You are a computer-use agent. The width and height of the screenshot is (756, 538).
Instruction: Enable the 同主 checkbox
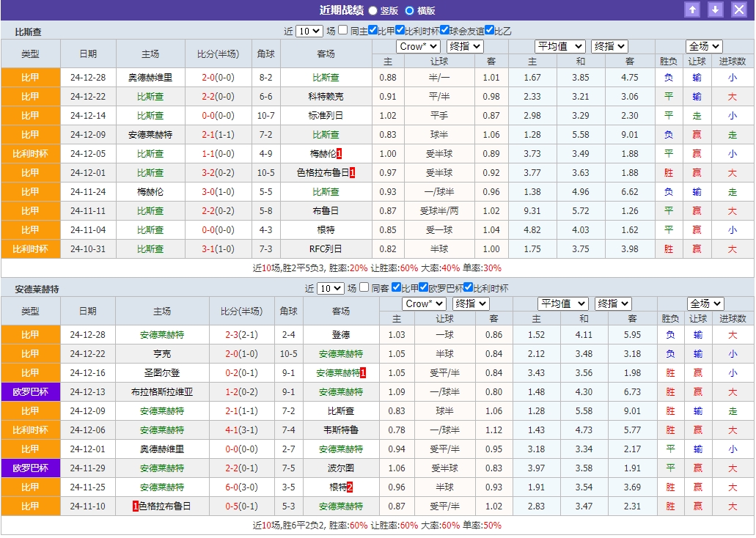point(342,30)
